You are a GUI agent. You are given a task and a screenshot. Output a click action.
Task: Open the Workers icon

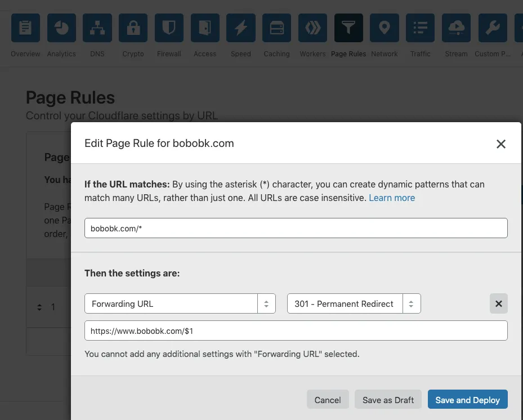(312, 28)
